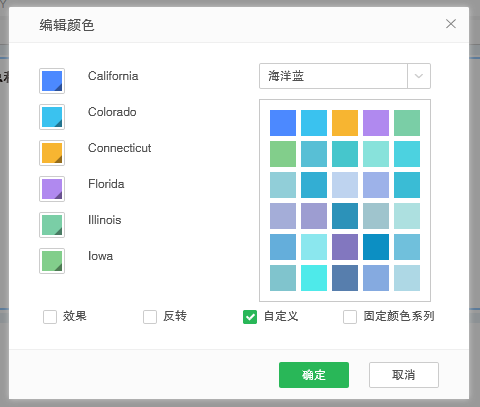Confirm with the green 确定 button
This screenshot has width=480, height=407.
[314, 375]
